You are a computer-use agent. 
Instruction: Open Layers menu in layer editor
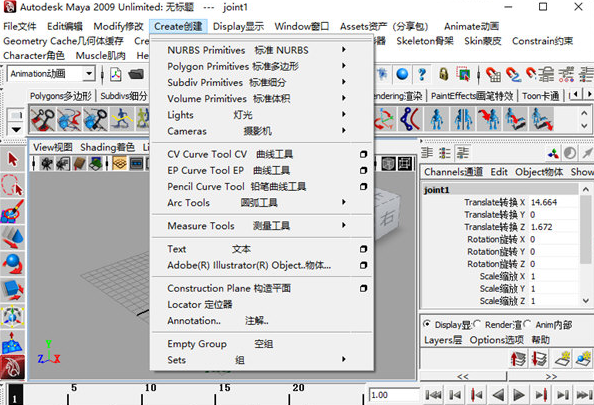pyautogui.click(x=443, y=340)
